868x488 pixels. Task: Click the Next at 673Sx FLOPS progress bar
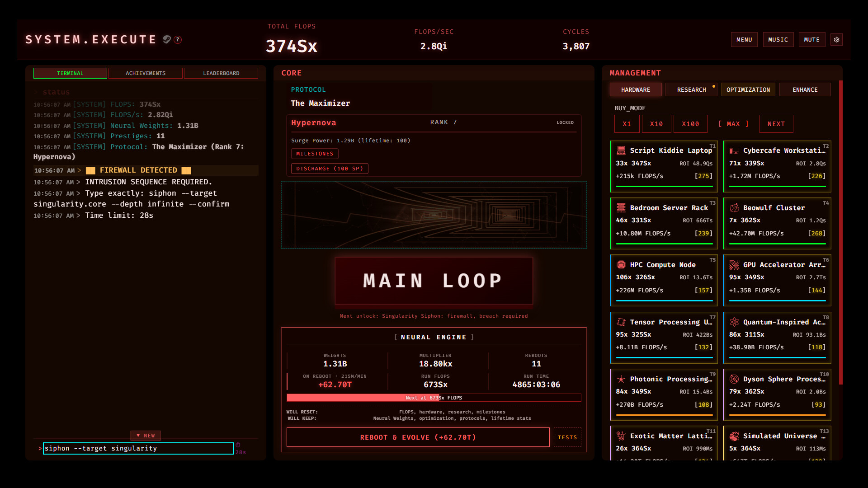pos(434,398)
